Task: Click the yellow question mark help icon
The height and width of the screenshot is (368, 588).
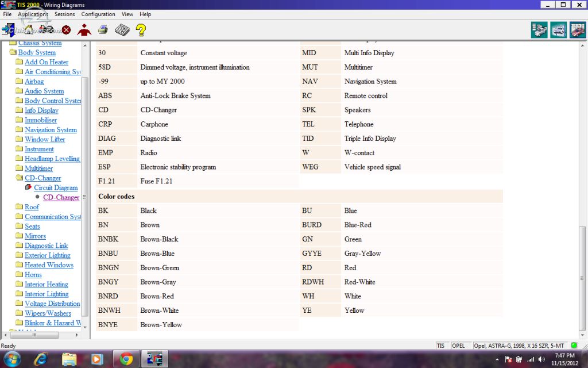Action: pyautogui.click(x=141, y=30)
